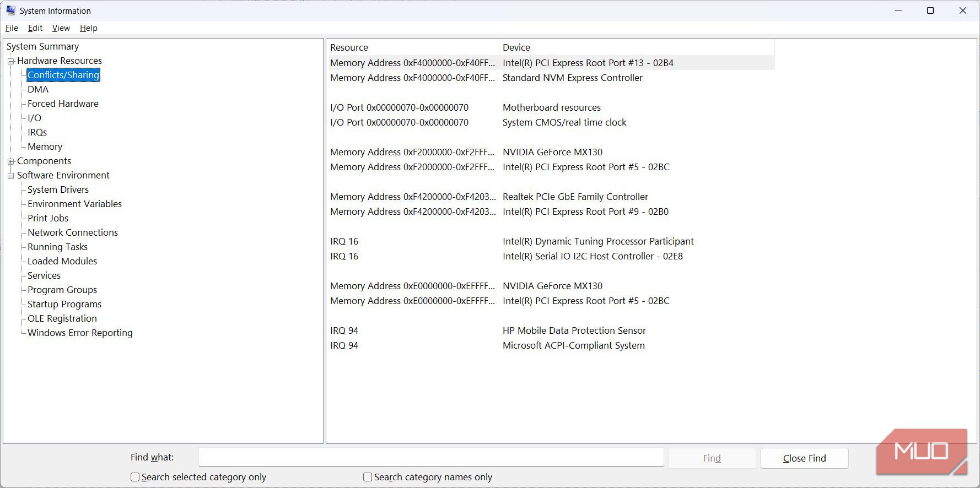Select OLE Registration in the tree
The width and height of the screenshot is (980, 488).
point(62,318)
